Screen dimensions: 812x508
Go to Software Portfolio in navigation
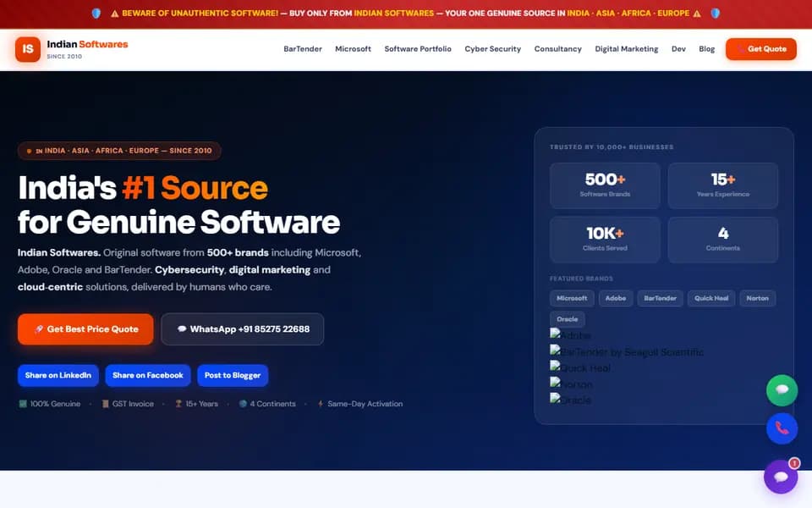tap(418, 49)
